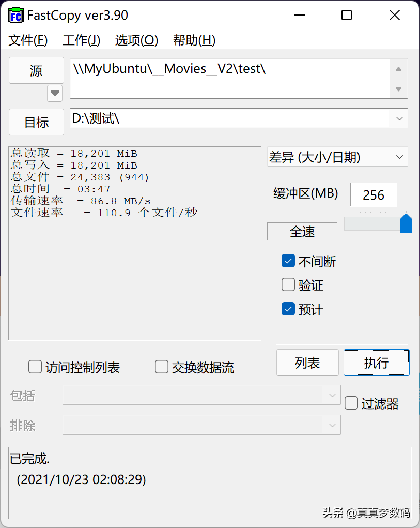Toggle the 过滤器 filter checkbox

(x=351, y=403)
